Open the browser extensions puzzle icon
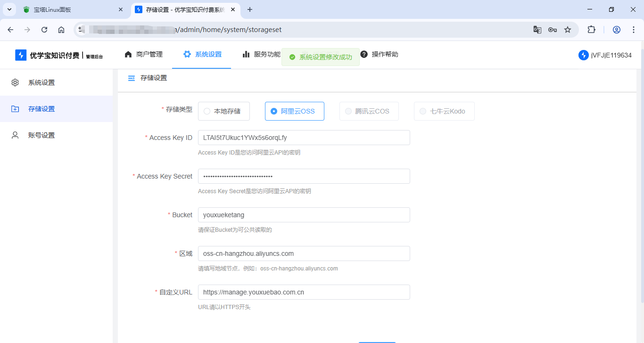This screenshot has height=343, width=644. [x=591, y=30]
